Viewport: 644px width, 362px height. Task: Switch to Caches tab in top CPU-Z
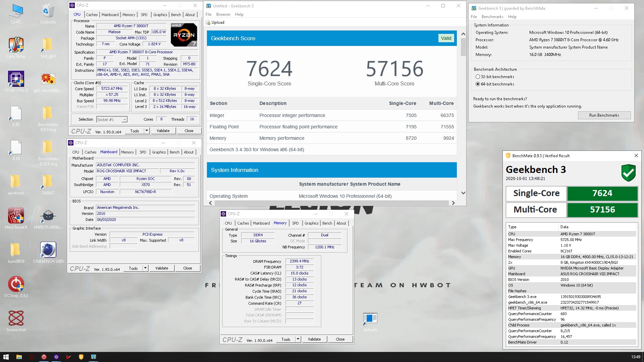point(92,15)
